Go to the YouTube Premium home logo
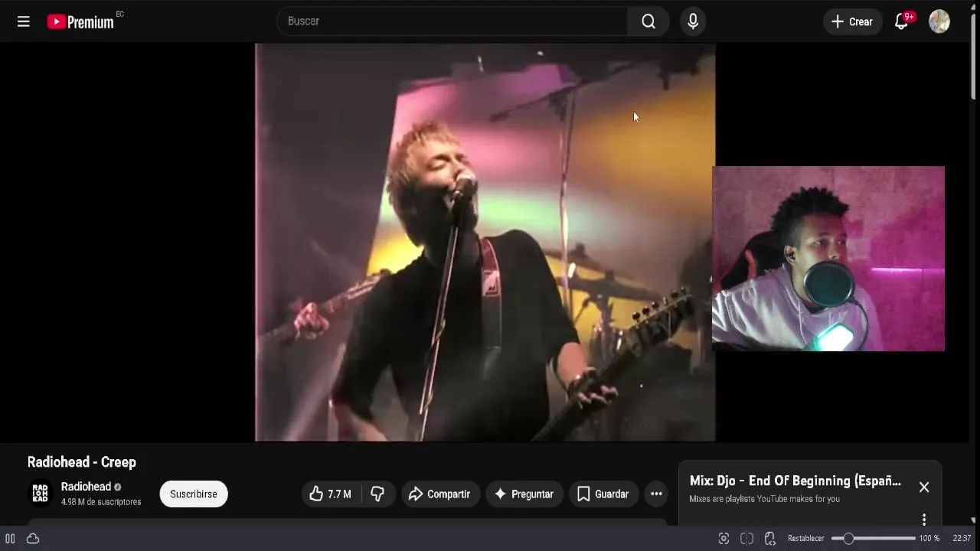980x551 pixels. 81,21
